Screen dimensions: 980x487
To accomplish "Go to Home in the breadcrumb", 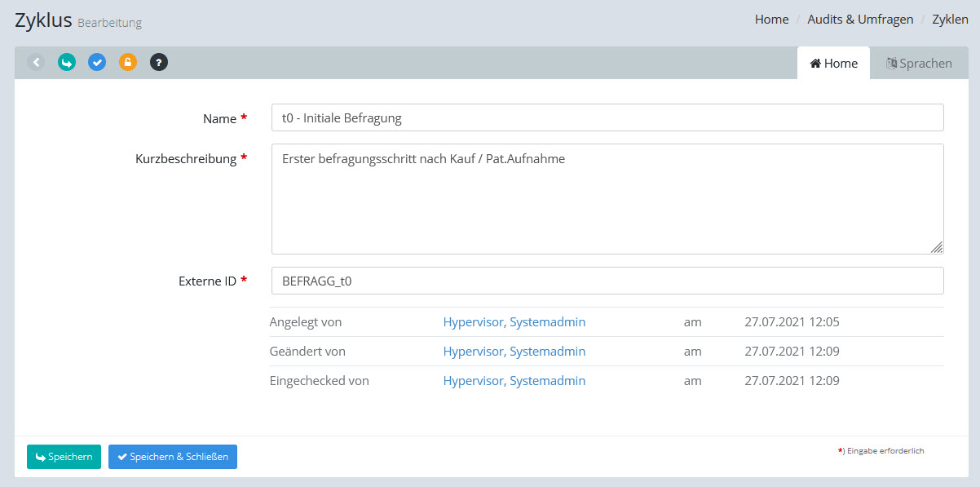I will coord(771,20).
